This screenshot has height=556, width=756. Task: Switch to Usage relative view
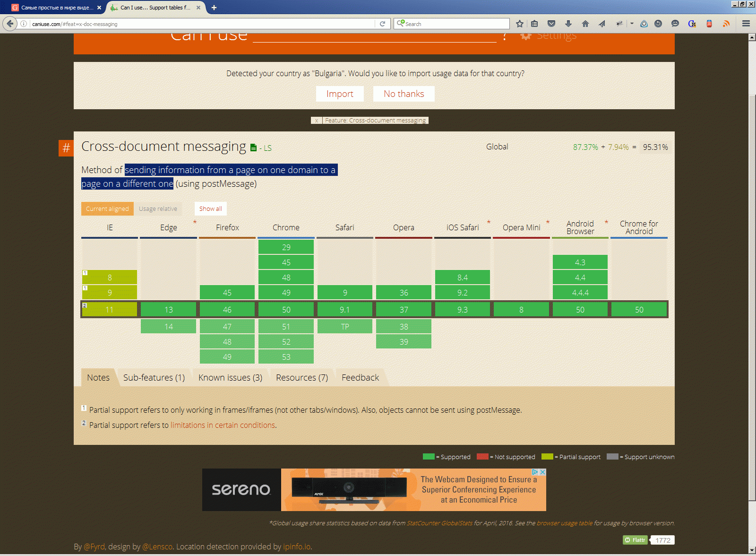pyautogui.click(x=158, y=208)
